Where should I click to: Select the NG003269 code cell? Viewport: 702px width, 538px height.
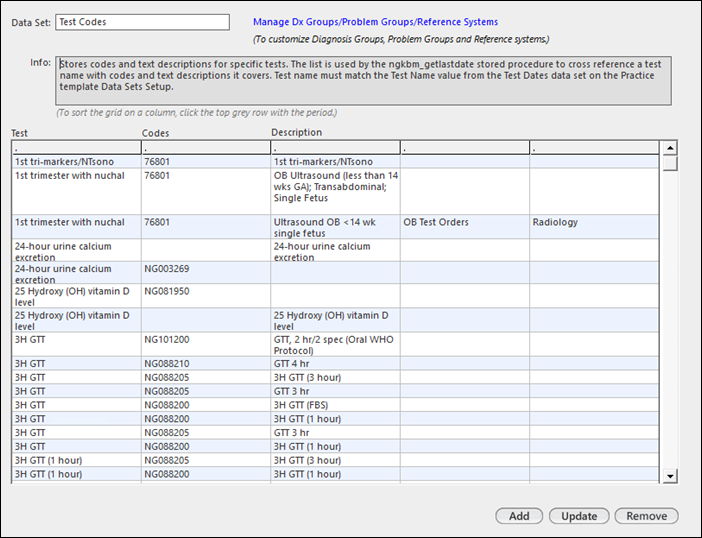point(206,273)
